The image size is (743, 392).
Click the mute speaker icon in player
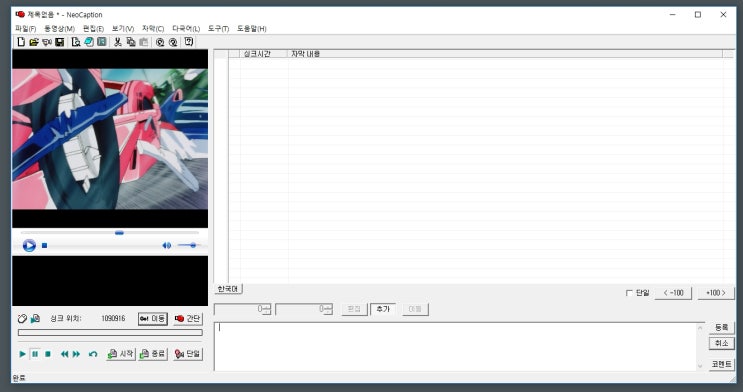click(166, 246)
